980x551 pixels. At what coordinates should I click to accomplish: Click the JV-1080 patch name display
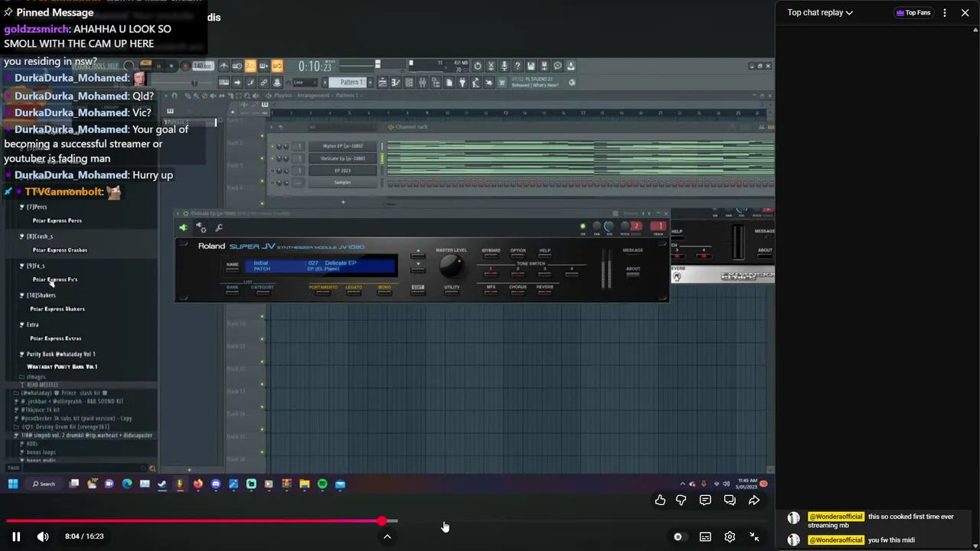tap(322, 266)
